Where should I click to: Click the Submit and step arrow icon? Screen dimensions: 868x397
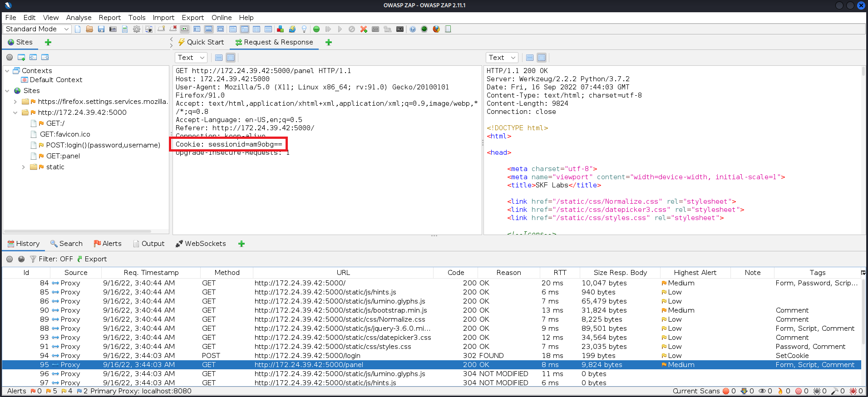328,29
